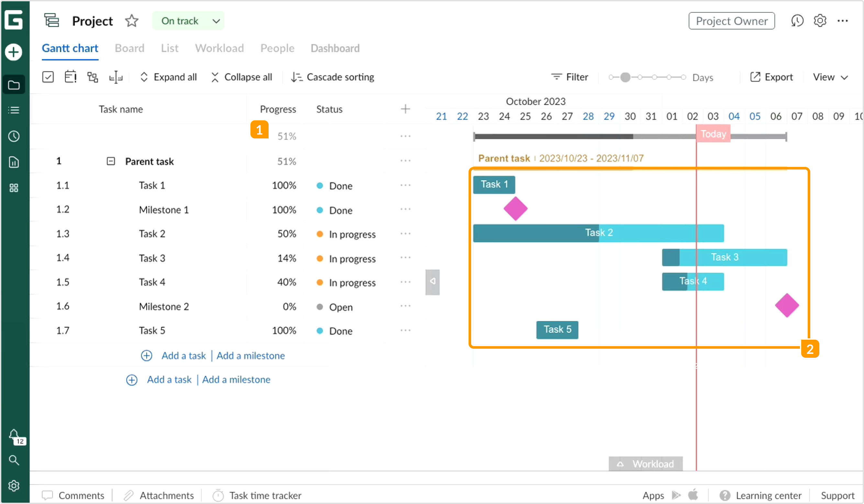The height and width of the screenshot is (504, 864).
Task: Open the View dropdown menu
Action: (x=830, y=77)
